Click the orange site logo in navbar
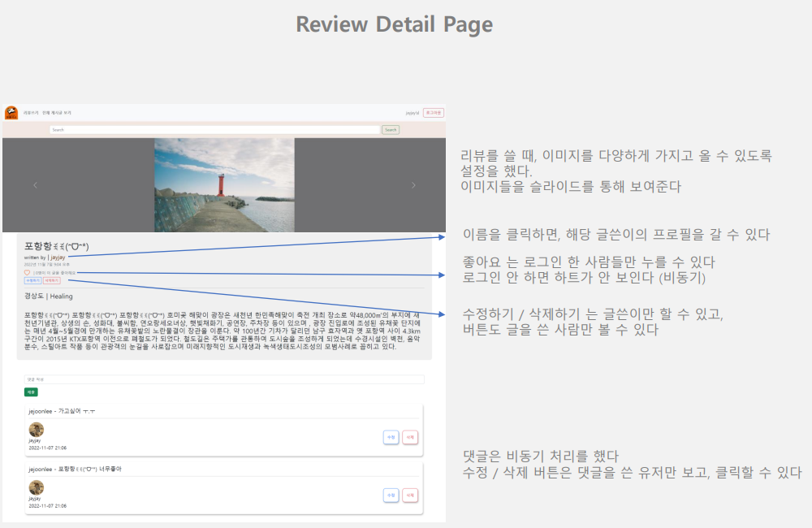The height and width of the screenshot is (528, 812). [x=11, y=112]
